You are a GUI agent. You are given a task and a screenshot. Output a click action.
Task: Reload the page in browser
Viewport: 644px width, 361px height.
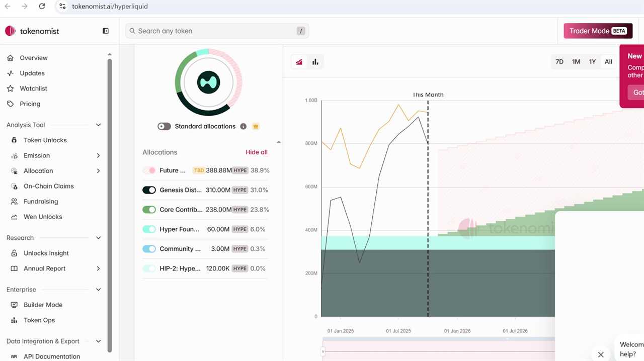tap(42, 7)
